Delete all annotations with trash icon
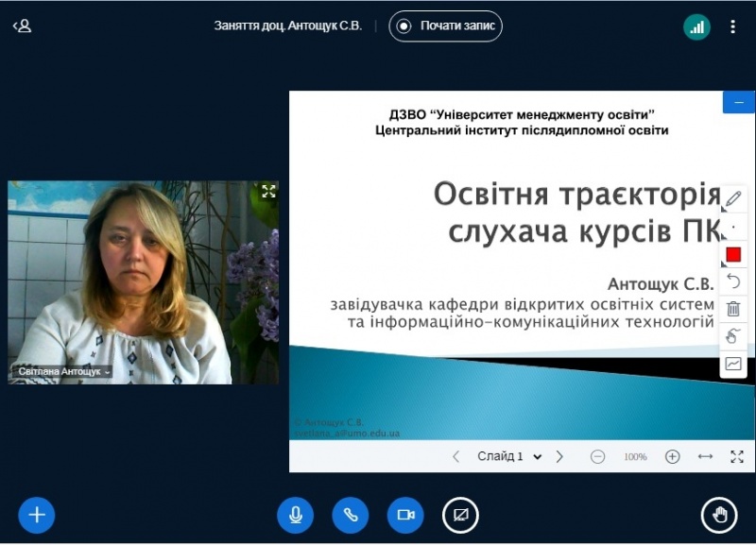Image resolution: width=756 pixels, height=545 pixels. point(733,309)
